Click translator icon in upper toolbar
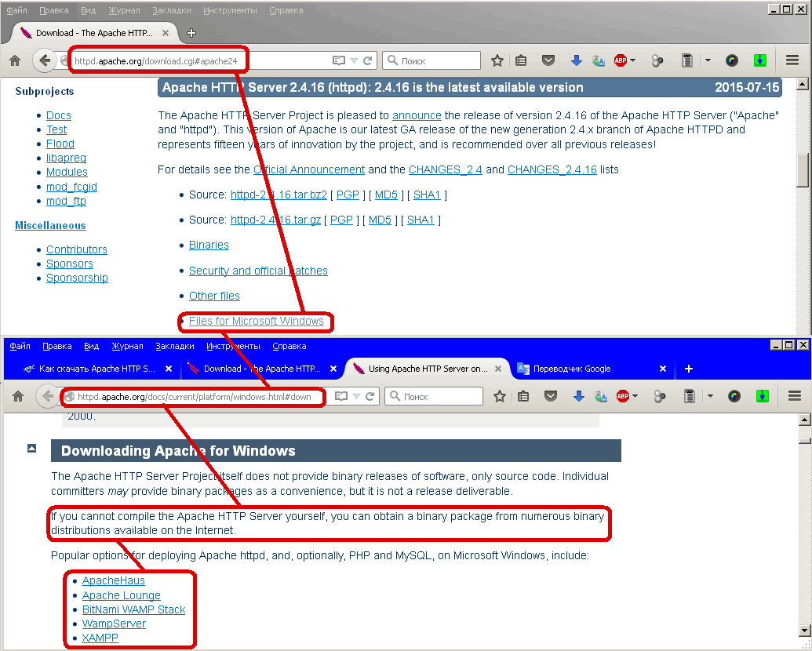 [599, 60]
